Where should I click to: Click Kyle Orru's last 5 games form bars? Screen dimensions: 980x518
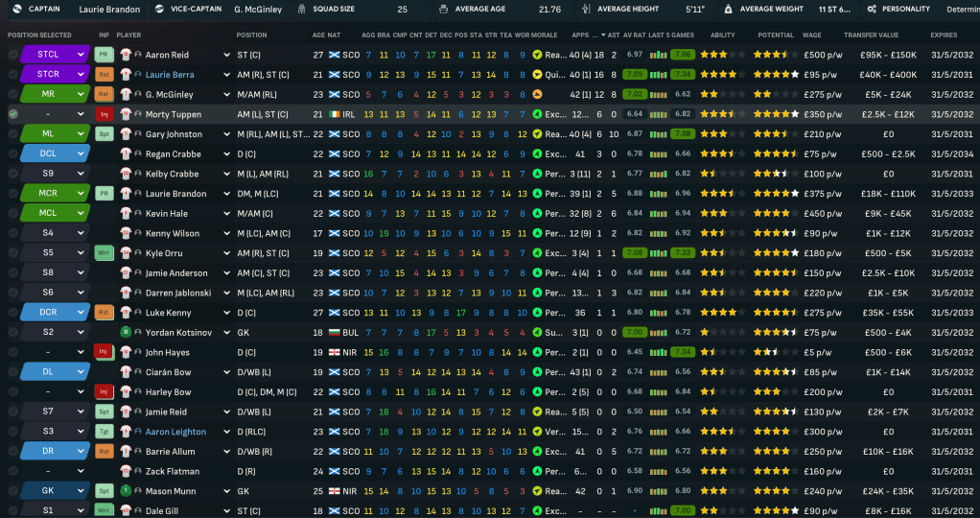pos(658,253)
